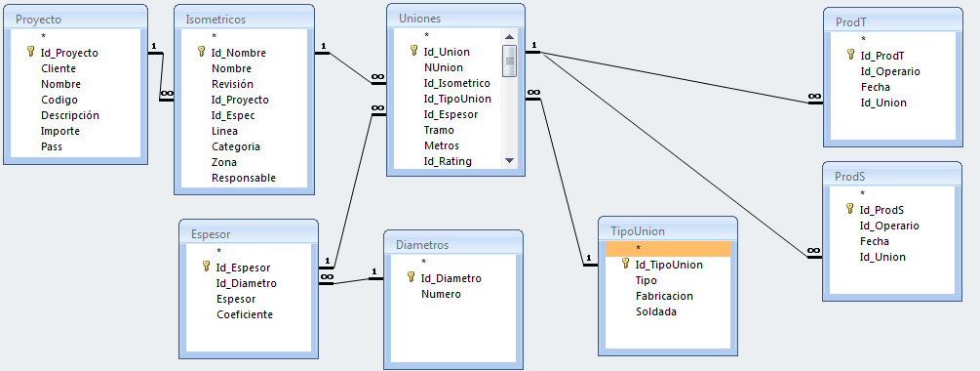Select the Cliente field in Proyecto
The image size is (980, 371).
59,68
